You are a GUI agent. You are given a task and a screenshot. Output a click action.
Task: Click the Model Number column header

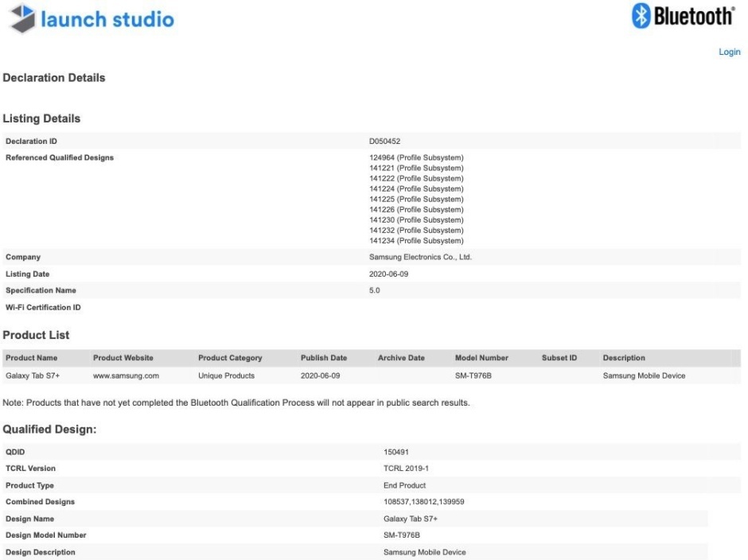(x=481, y=358)
